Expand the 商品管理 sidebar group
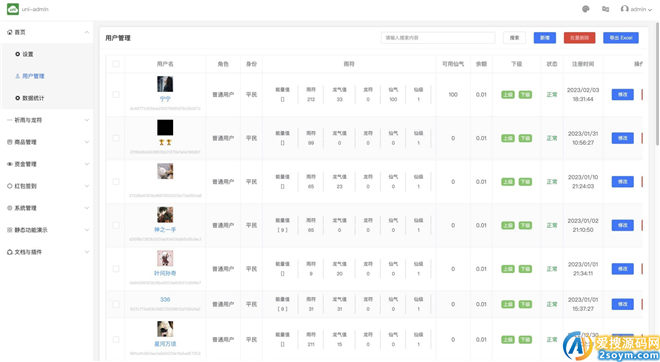The width and height of the screenshot is (660, 362). [86, 142]
